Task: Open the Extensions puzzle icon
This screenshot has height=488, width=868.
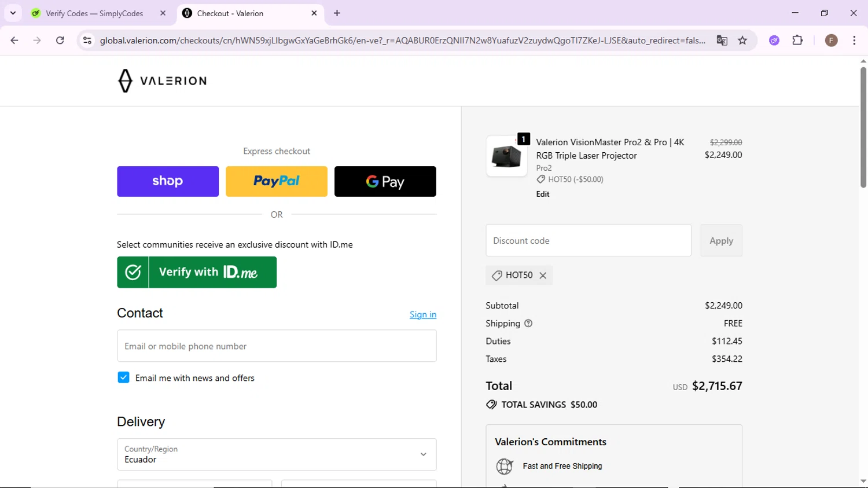Action: pyautogui.click(x=797, y=41)
